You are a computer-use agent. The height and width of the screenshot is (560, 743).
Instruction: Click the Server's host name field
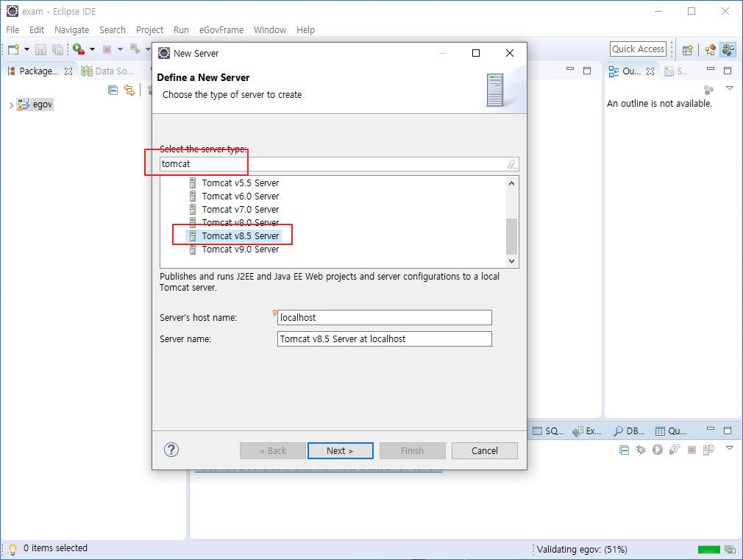click(x=384, y=318)
